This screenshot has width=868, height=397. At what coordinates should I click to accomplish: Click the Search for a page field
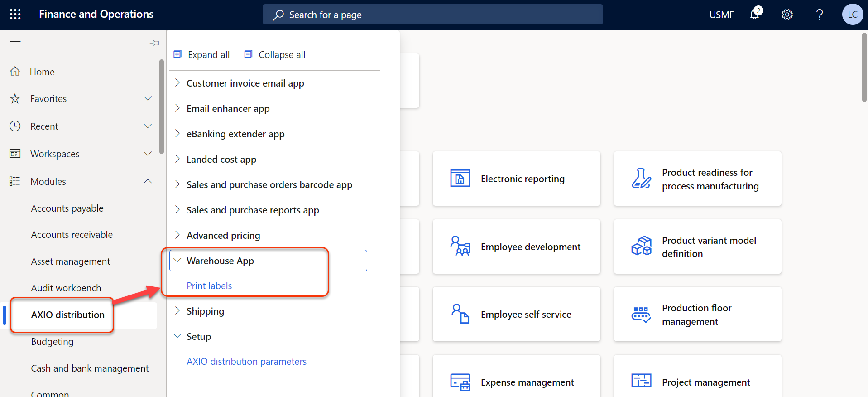coord(432,15)
